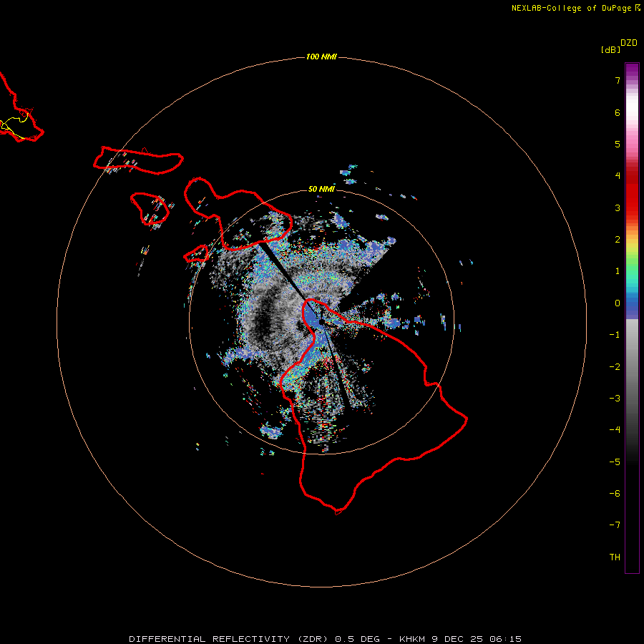Screen dimensions: 644x644
Task: Click the -6 value on color scale
Action: (x=615, y=494)
